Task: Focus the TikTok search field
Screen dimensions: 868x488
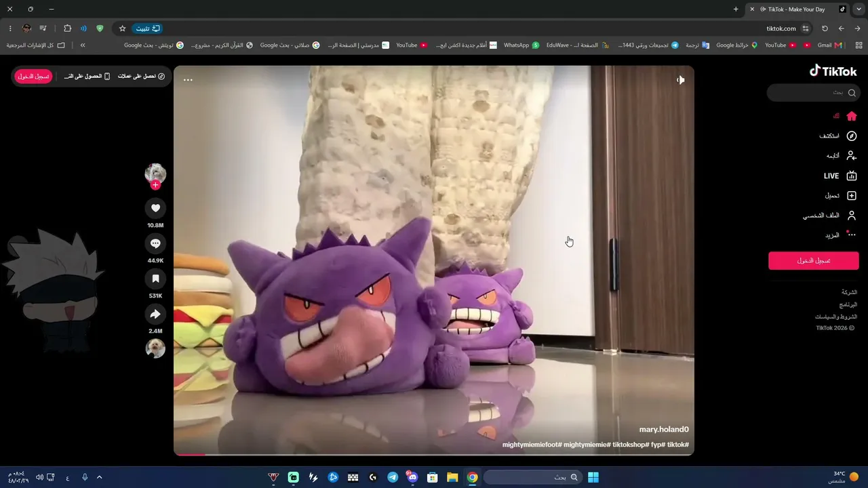Action: pos(813,93)
